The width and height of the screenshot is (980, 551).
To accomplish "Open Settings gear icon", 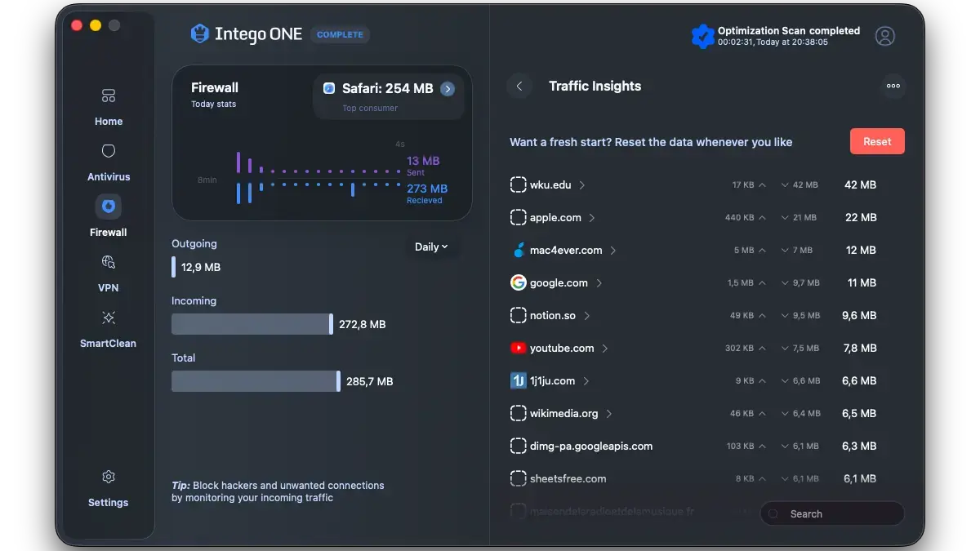I will [x=108, y=477].
